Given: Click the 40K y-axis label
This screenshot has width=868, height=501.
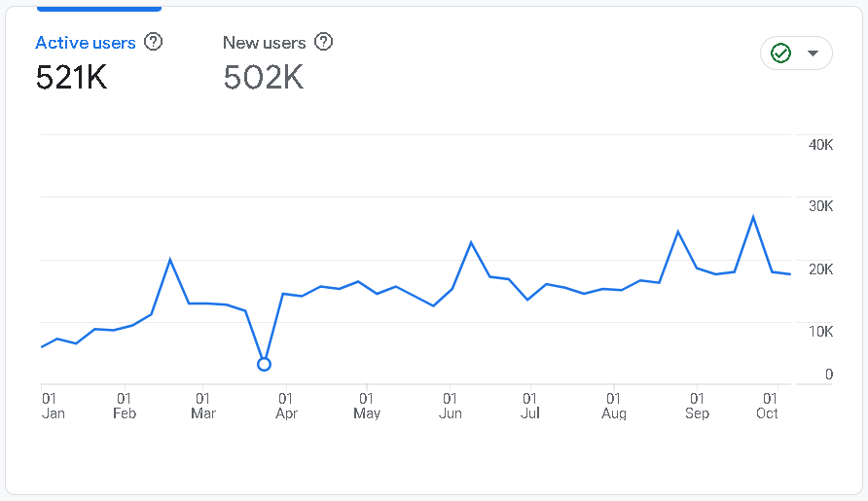Looking at the screenshot, I should pyautogui.click(x=820, y=145).
